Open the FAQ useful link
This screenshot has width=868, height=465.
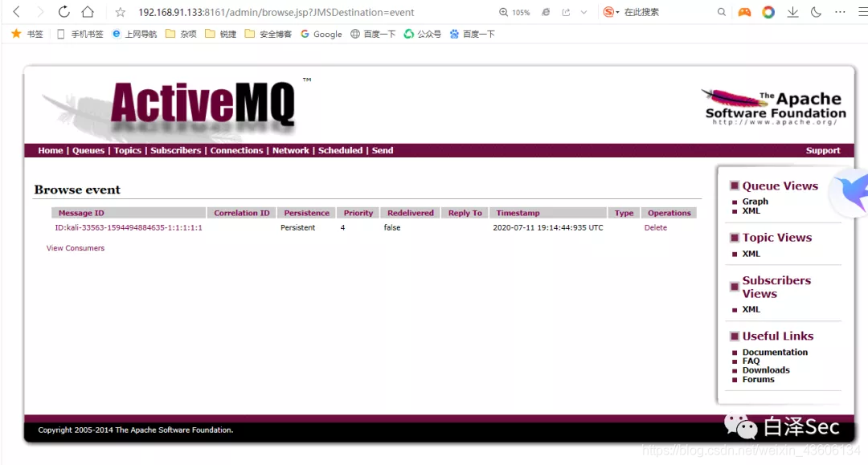pos(751,361)
